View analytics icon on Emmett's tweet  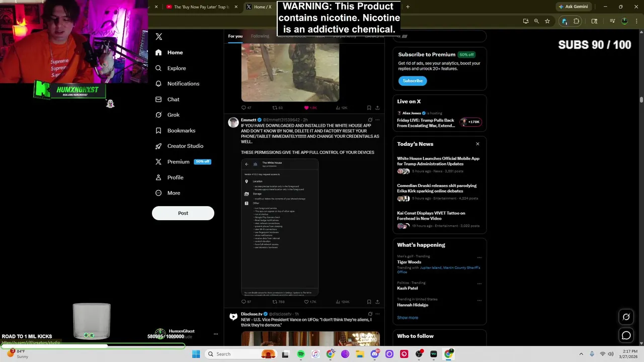338,302
